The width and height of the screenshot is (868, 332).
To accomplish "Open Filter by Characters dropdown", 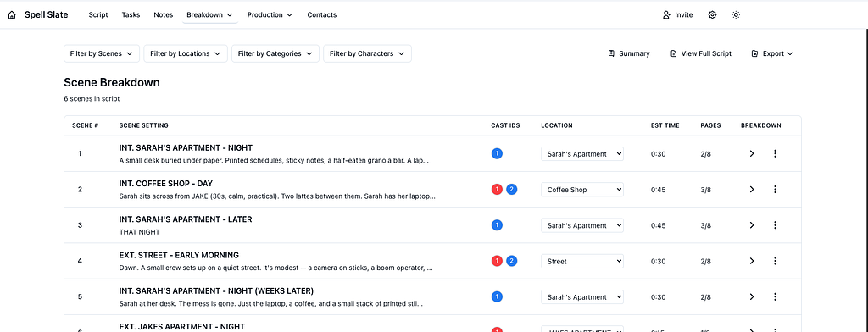I will pos(367,53).
